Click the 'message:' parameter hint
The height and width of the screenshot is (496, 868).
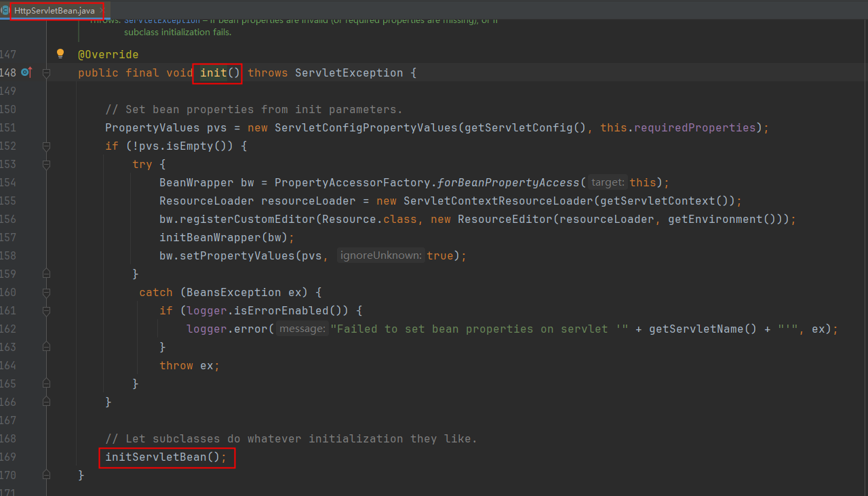[302, 329]
